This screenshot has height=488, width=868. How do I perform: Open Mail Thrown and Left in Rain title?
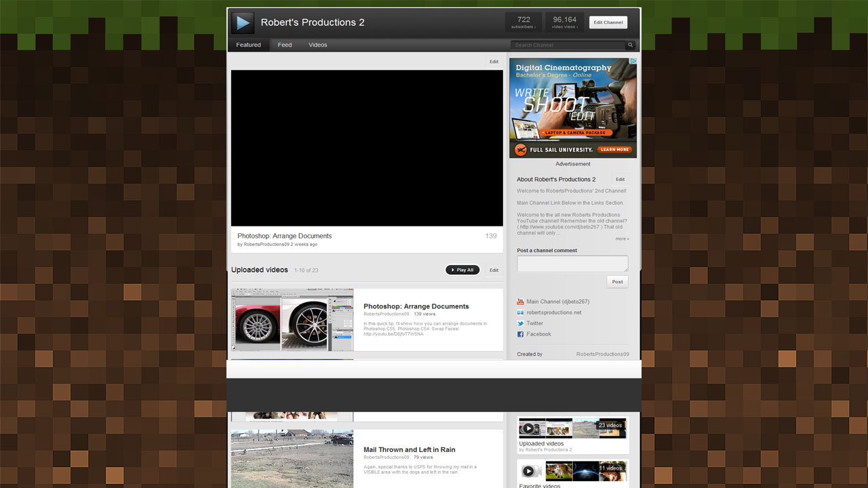(409, 449)
